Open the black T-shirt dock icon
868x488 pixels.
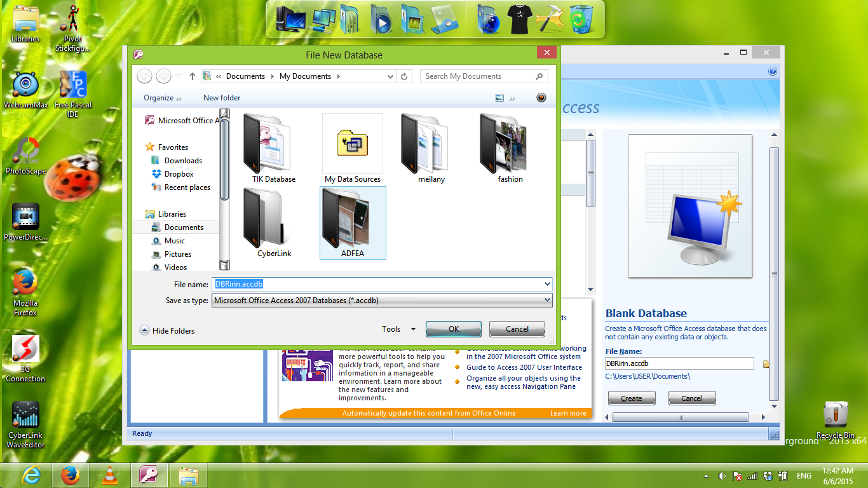pos(519,19)
